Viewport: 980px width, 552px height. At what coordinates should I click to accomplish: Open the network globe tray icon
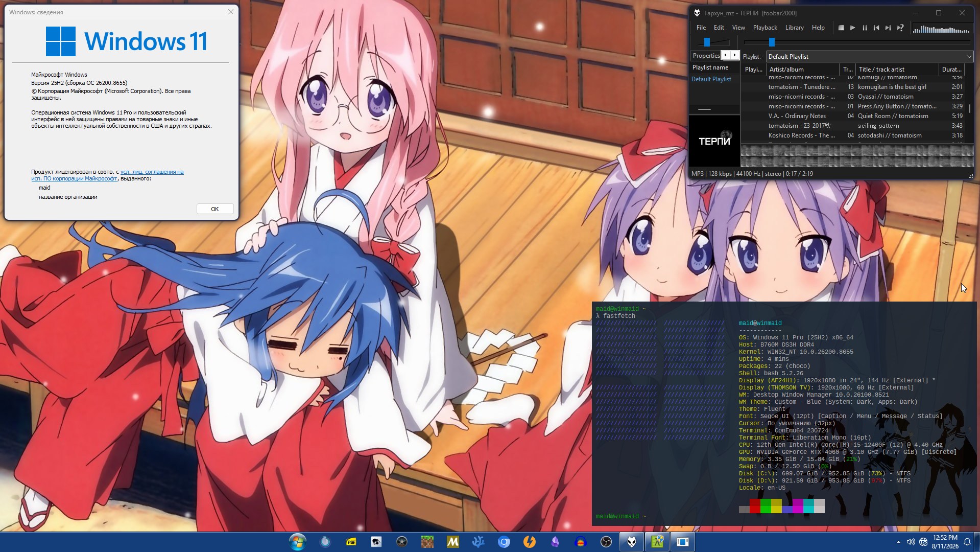[923, 542]
